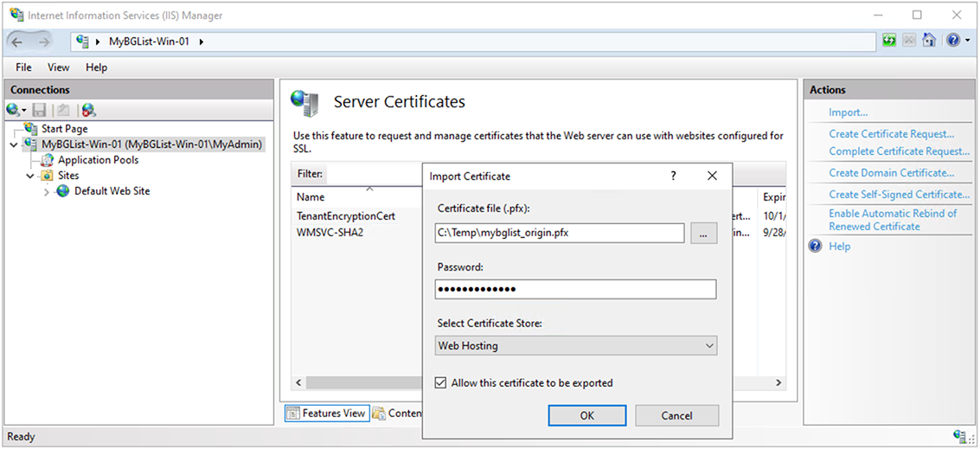
Task: Open the Help question-mark toolbar icon
Action: click(952, 41)
